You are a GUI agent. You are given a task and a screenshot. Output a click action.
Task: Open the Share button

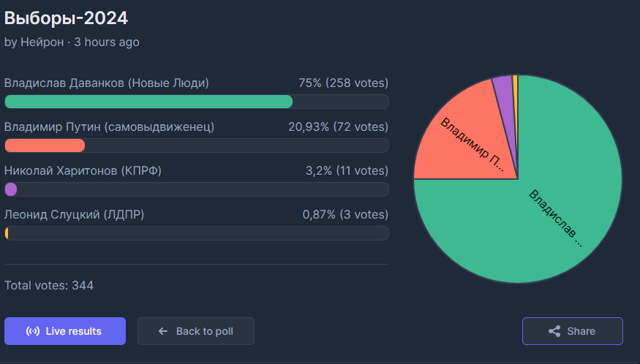572,331
